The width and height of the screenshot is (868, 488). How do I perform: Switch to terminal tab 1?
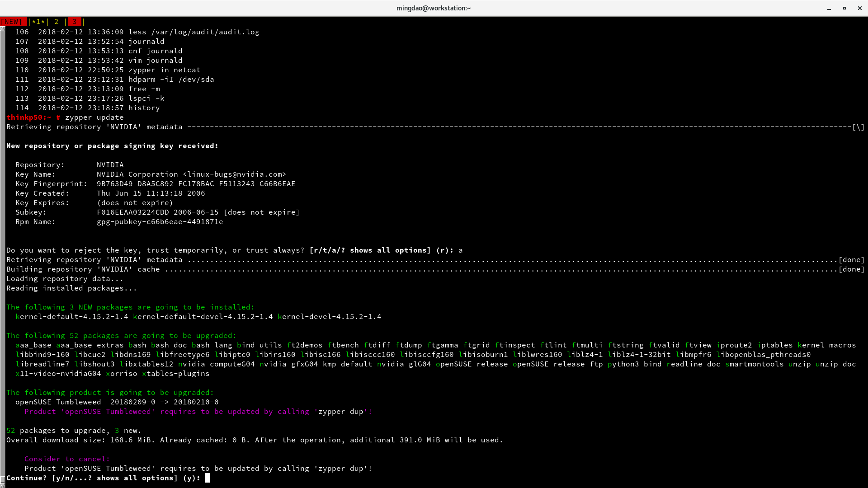coord(38,22)
